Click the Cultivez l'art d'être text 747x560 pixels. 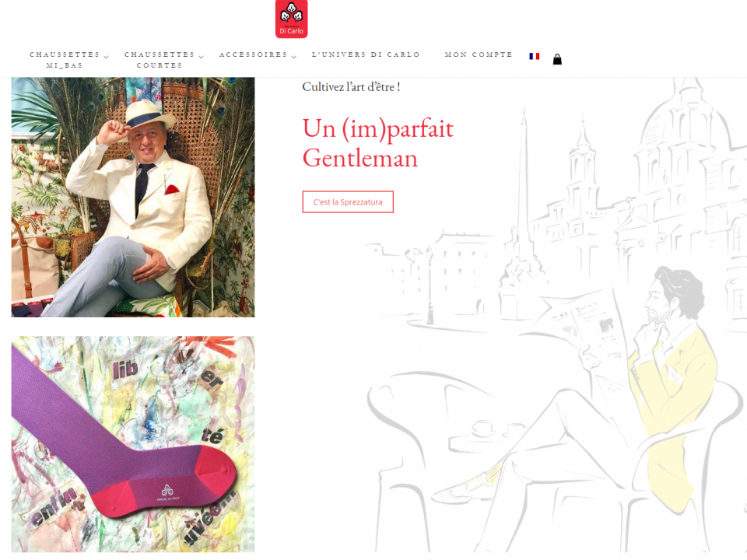pos(351,87)
